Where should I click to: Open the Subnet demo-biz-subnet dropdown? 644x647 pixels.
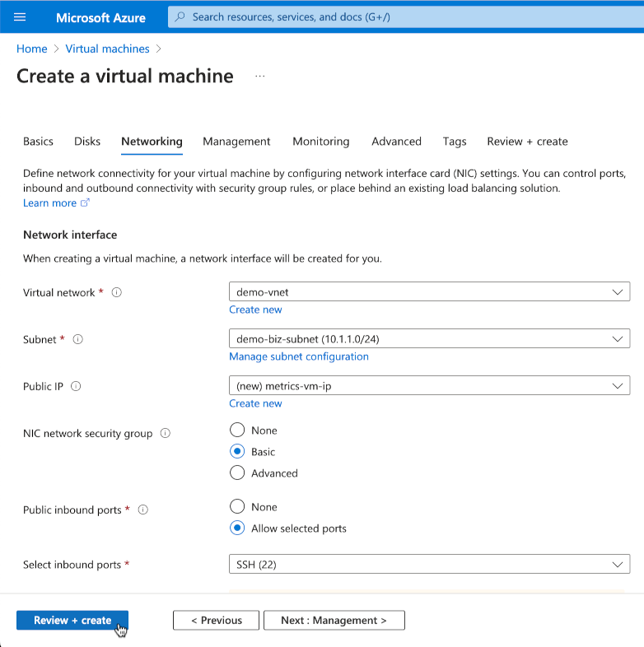429,338
